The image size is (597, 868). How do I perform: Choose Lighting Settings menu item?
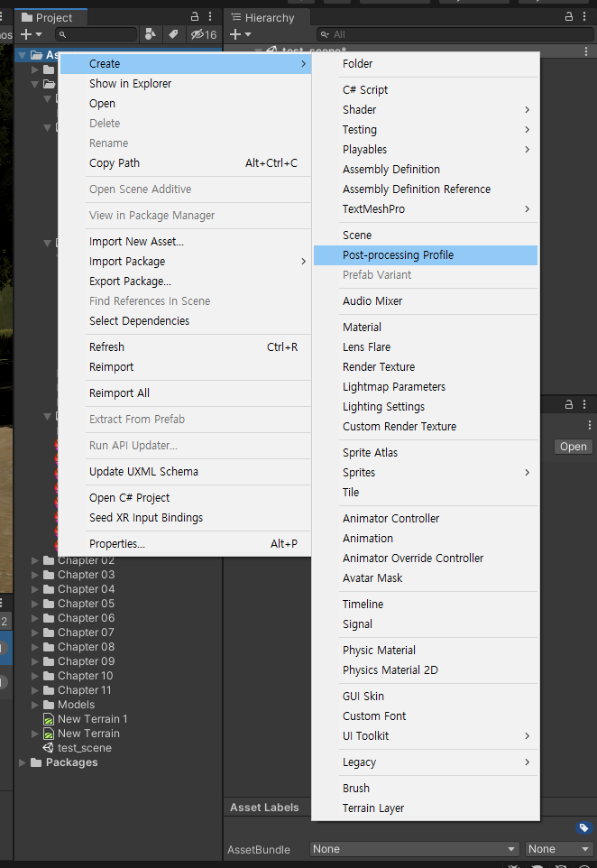[x=426, y=406]
